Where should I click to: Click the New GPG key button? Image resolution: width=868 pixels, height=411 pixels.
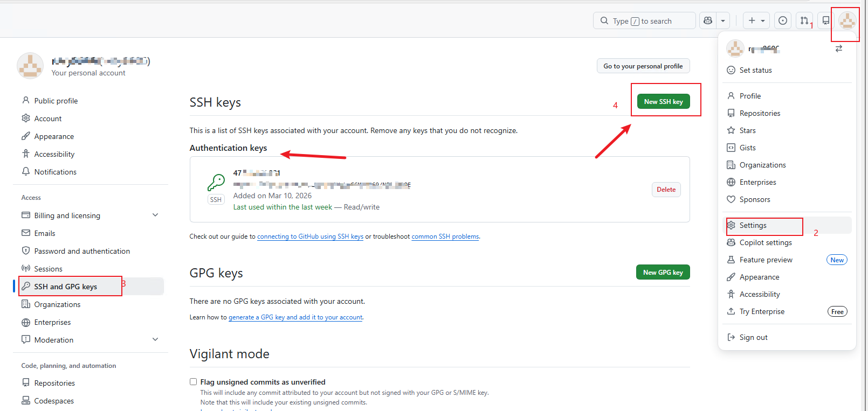coord(663,272)
